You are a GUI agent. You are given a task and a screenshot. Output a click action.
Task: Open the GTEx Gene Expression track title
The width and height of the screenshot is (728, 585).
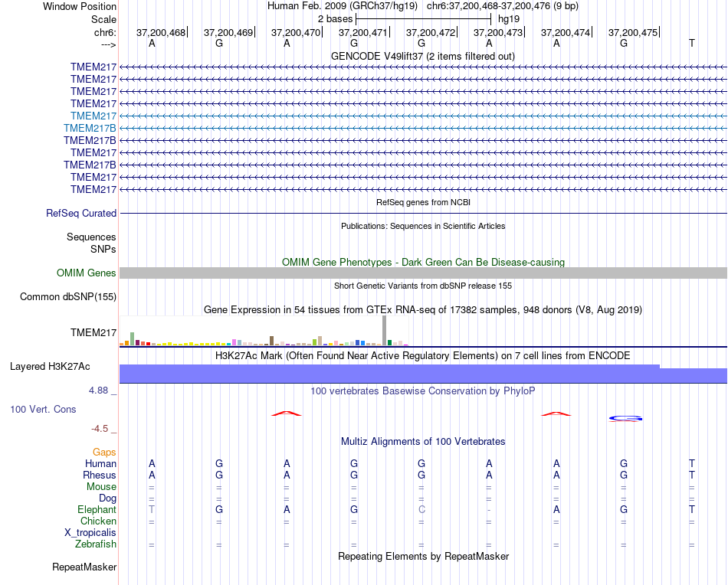[x=423, y=310]
